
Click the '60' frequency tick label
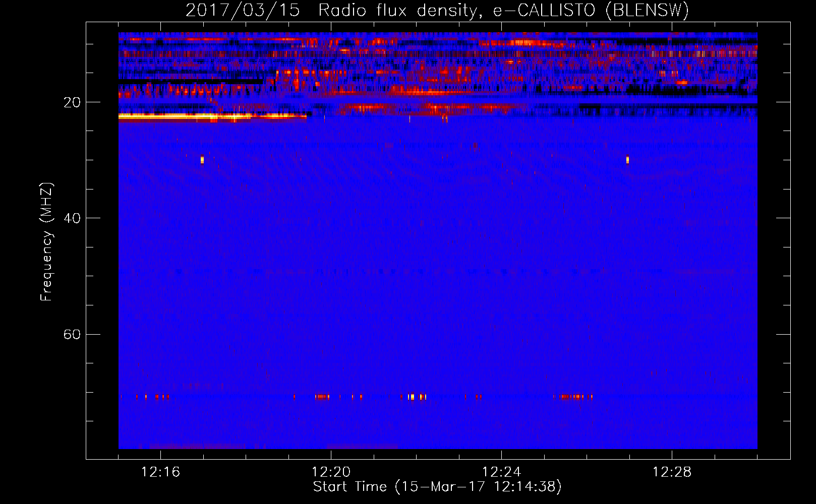point(72,334)
